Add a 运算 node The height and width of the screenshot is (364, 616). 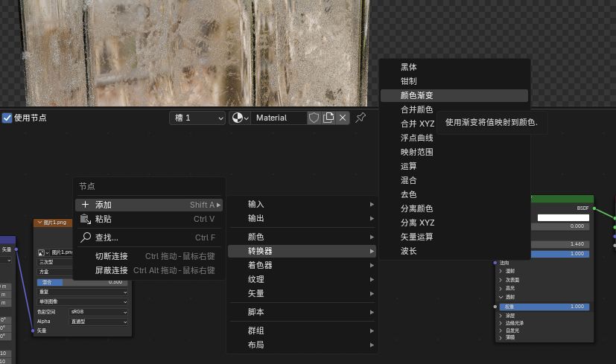point(454,166)
